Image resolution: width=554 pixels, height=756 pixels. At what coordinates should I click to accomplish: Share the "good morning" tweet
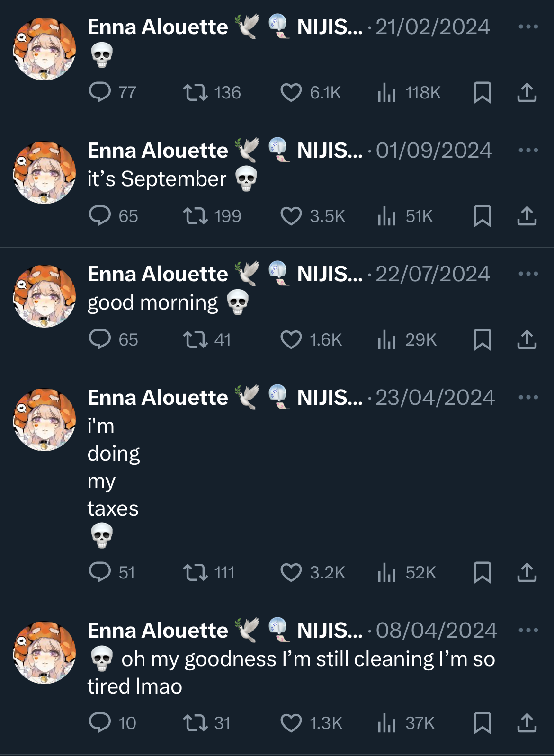coord(527,339)
